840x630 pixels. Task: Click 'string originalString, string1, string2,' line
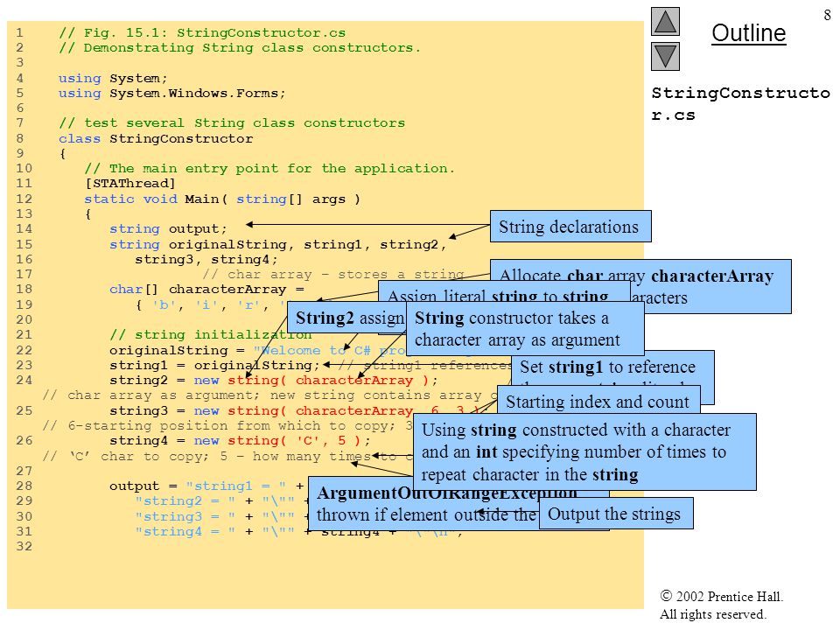point(278,244)
